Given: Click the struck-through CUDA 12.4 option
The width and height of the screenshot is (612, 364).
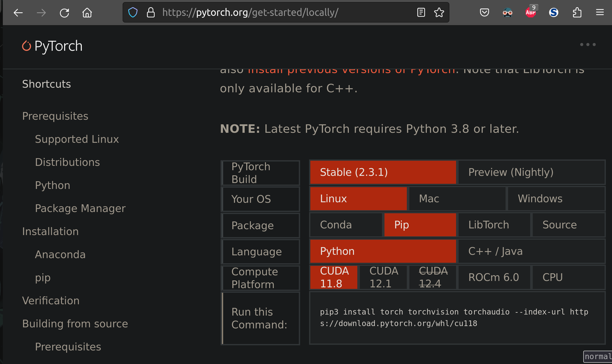Looking at the screenshot, I should pyautogui.click(x=432, y=277).
